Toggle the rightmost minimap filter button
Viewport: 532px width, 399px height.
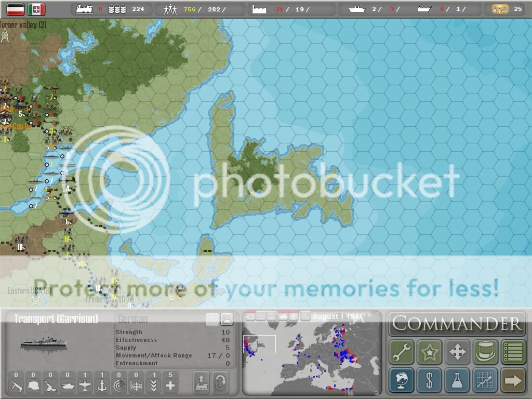[305, 316]
